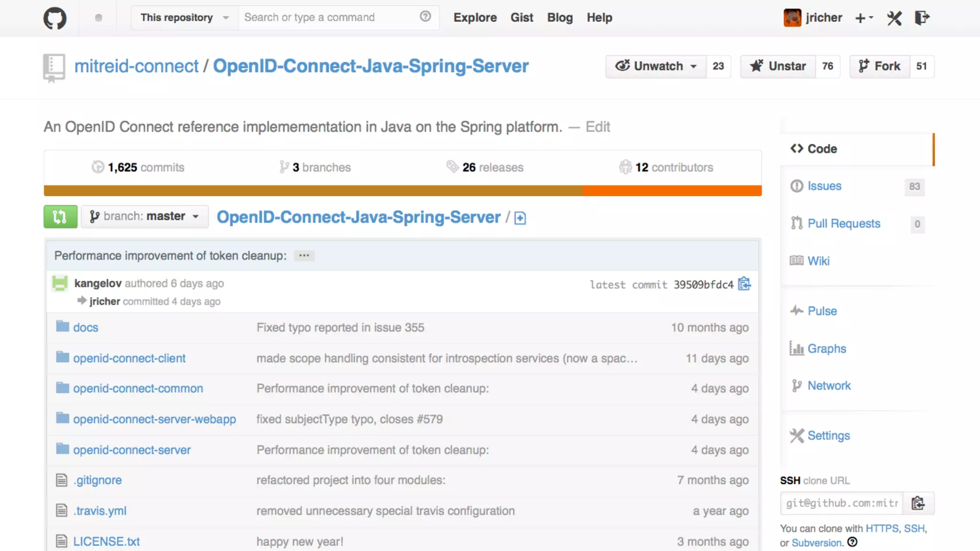Fork this repository
Viewport: 980px width, 551px height.
[x=880, y=66]
